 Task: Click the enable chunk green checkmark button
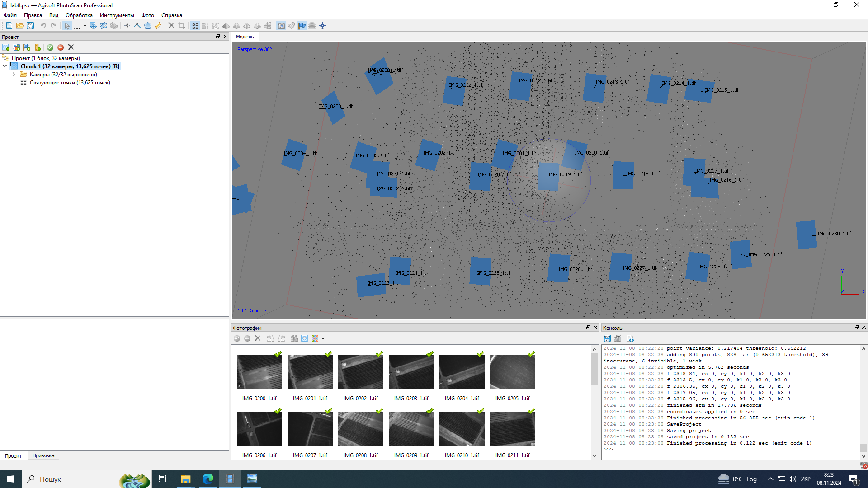(50, 47)
